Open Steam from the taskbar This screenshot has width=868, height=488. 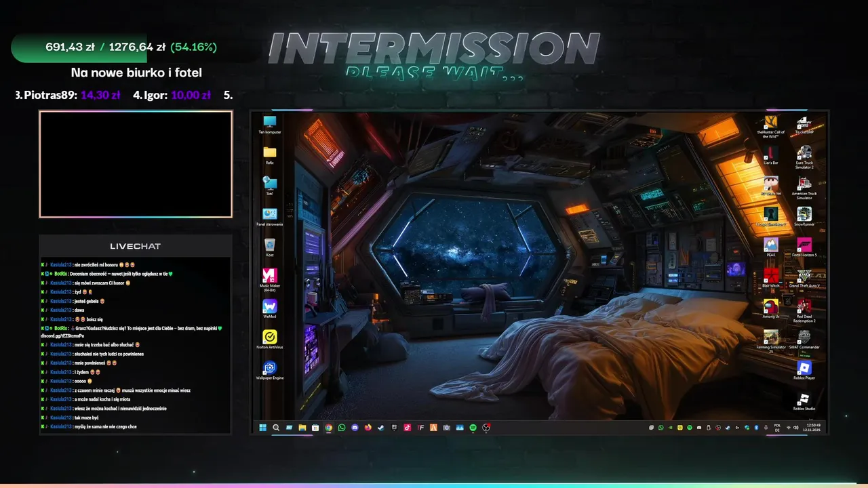pos(380,428)
